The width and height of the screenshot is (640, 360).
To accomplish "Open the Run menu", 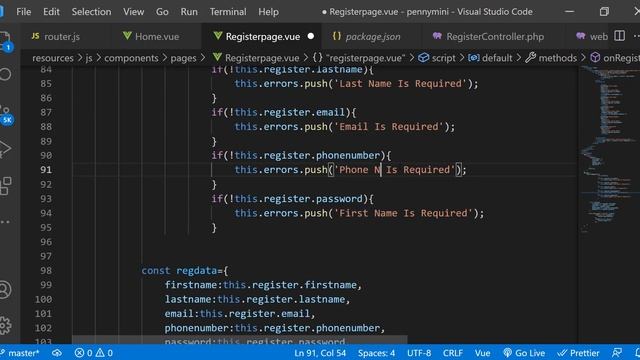I will [189, 12].
